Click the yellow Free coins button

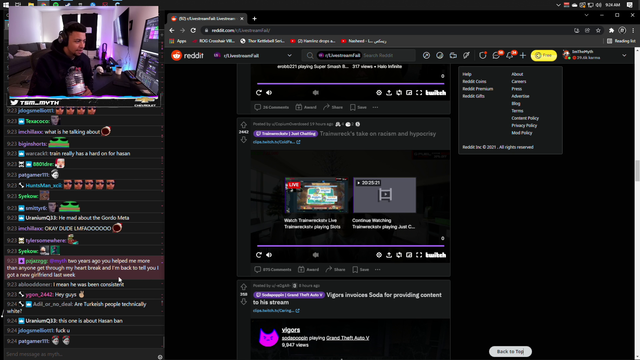[544, 56]
